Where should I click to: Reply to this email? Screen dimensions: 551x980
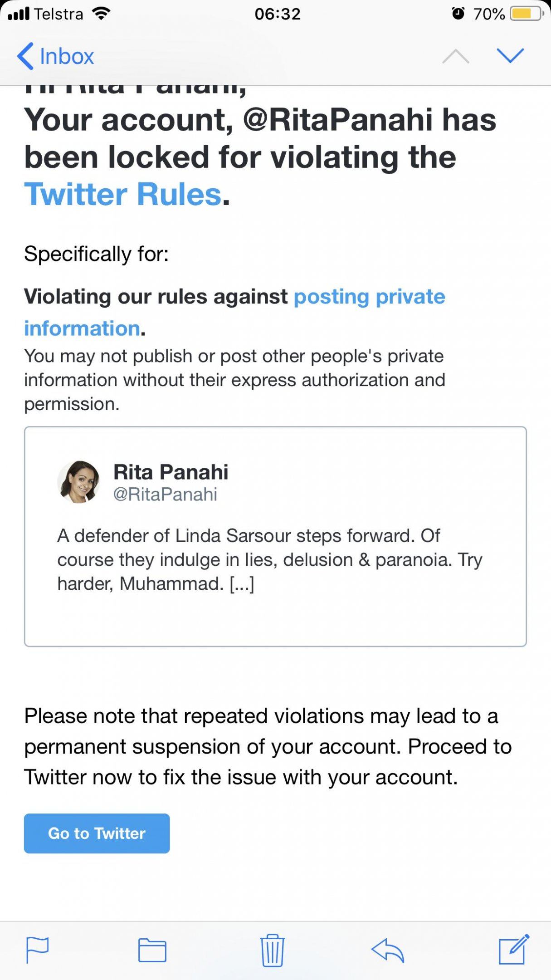coord(388,950)
